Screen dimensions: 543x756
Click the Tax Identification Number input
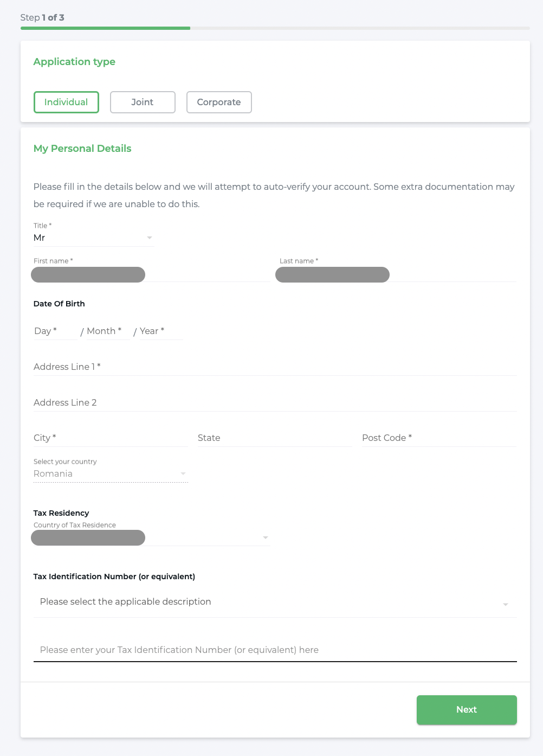pyautogui.click(x=275, y=650)
